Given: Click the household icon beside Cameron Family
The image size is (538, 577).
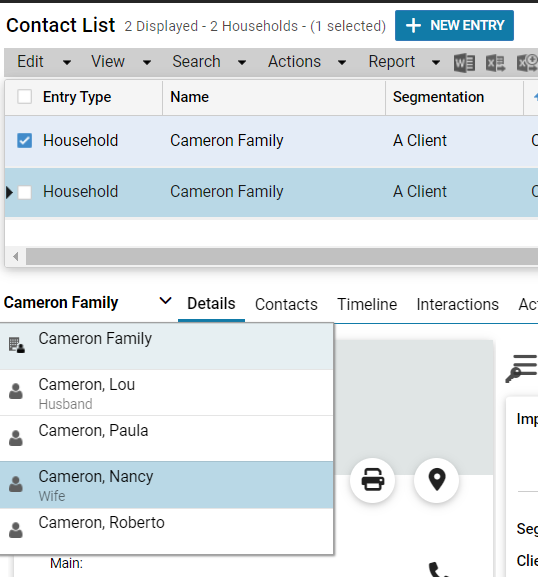Looking at the screenshot, I should (17, 345).
